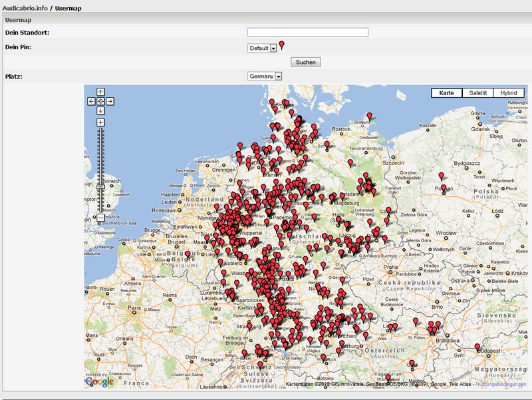Screen dimensions: 532x400
Task: Switch map view to Hybrid
Action: pyautogui.click(x=509, y=93)
